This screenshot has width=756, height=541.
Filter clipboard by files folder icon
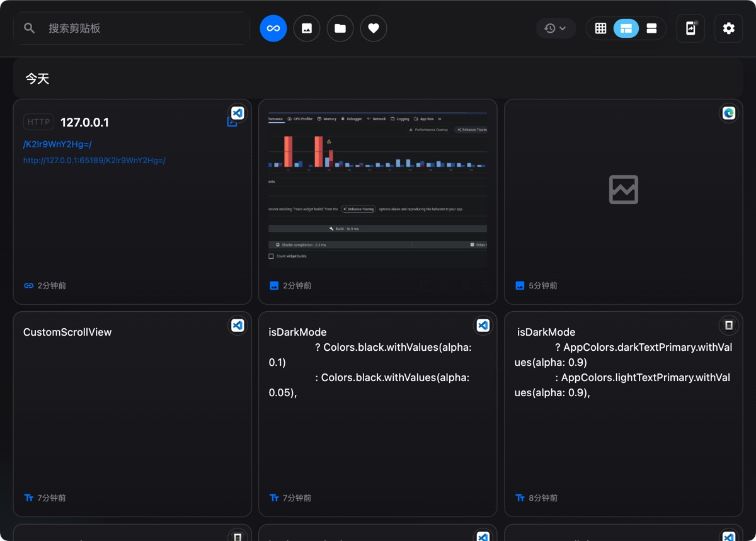tap(340, 28)
